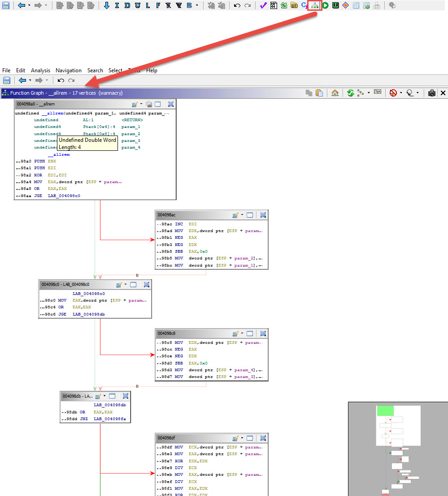Go to next Label with the L icon
The width and height of the screenshot is (448, 496).
point(148,5)
